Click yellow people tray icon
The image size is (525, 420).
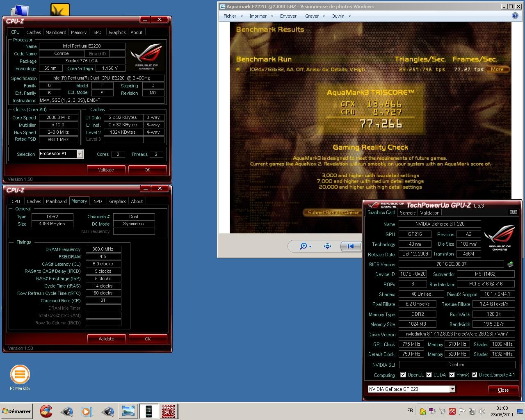coord(423,411)
